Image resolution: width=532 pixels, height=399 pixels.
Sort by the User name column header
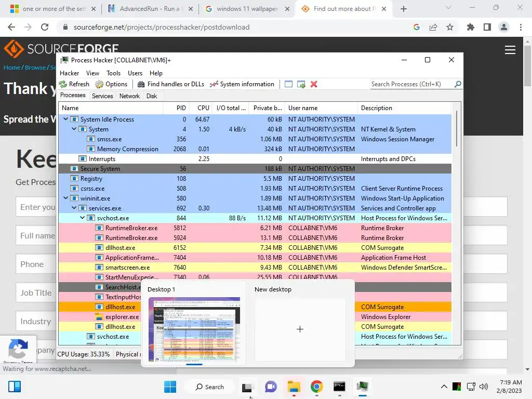click(321, 108)
